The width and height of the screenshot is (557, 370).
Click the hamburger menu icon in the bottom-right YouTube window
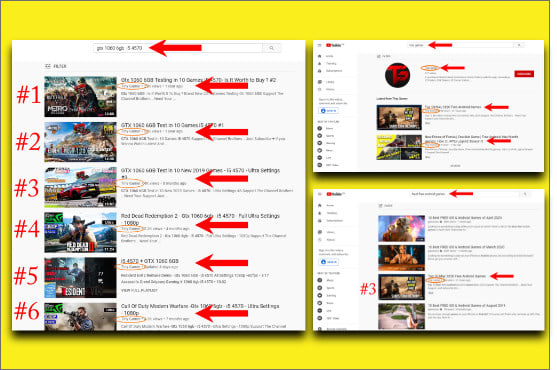[320, 194]
